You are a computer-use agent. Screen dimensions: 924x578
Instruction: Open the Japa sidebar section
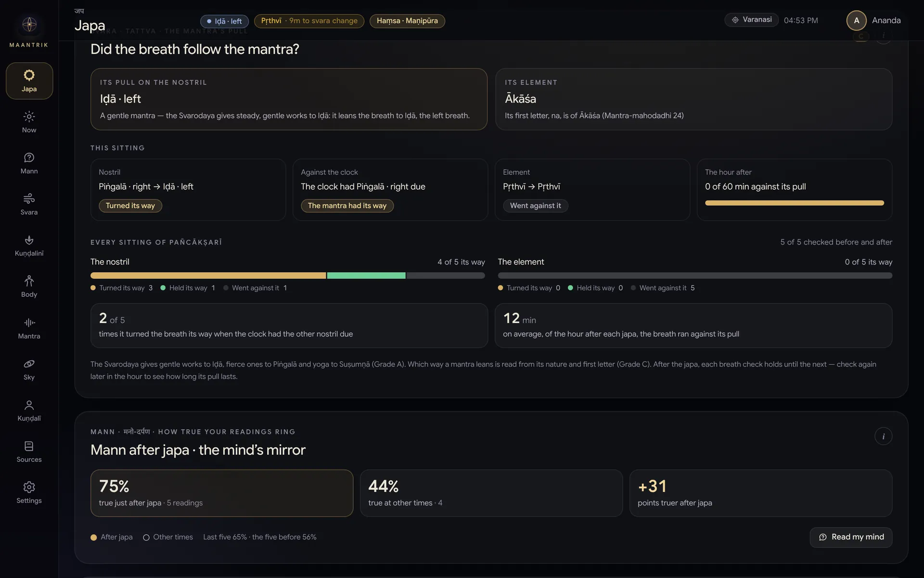pos(29,81)
